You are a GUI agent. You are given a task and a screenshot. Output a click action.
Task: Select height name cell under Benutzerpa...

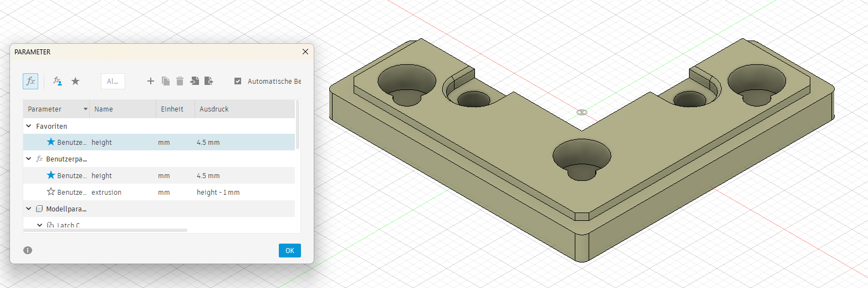101,175
